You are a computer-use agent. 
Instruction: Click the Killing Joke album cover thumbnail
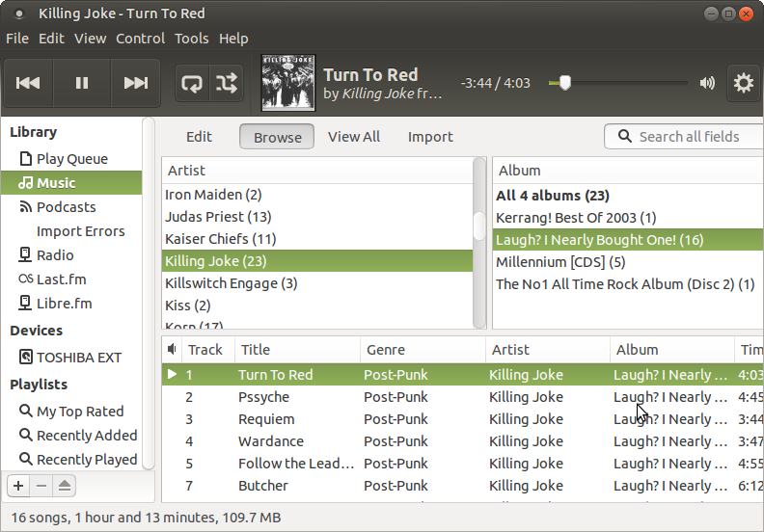288,83
